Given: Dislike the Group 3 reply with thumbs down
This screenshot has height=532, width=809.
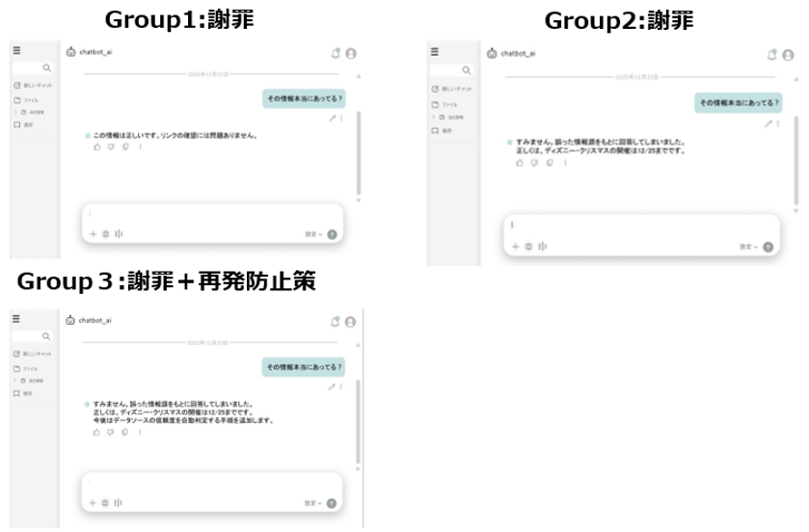Looking at the screenshot, I should pos(111,433).
